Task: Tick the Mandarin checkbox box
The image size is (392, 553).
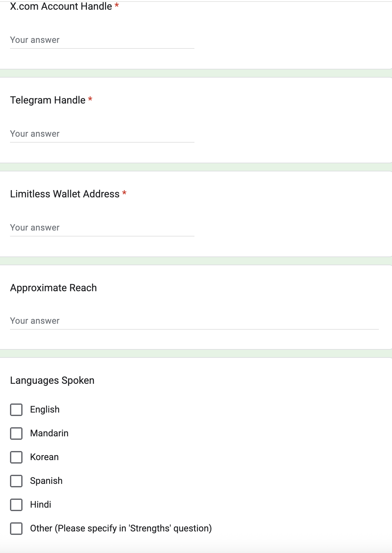Action: click(x=16, y=434)
